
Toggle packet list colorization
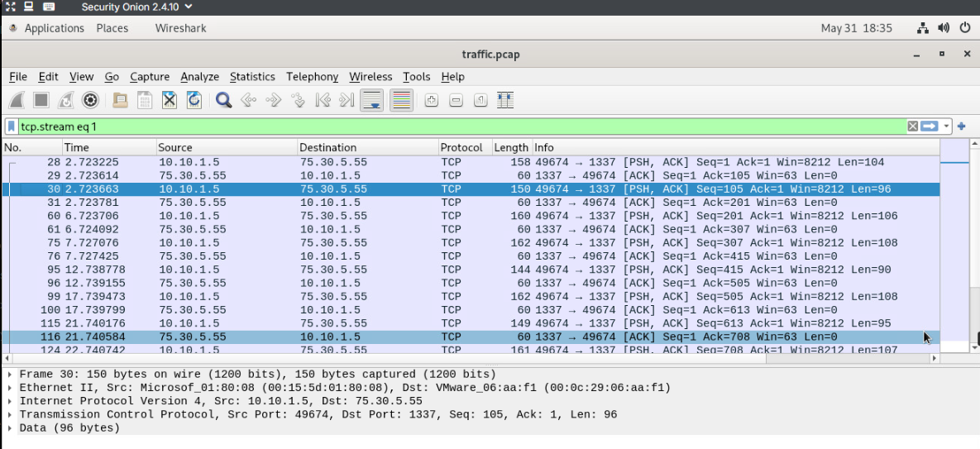(x=401, y=100)
